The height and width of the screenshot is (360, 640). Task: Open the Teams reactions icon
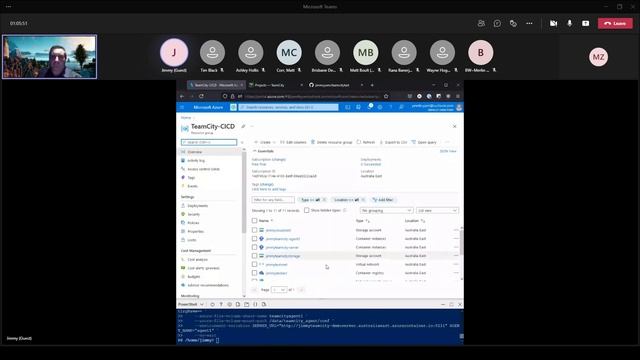(513, 23)
